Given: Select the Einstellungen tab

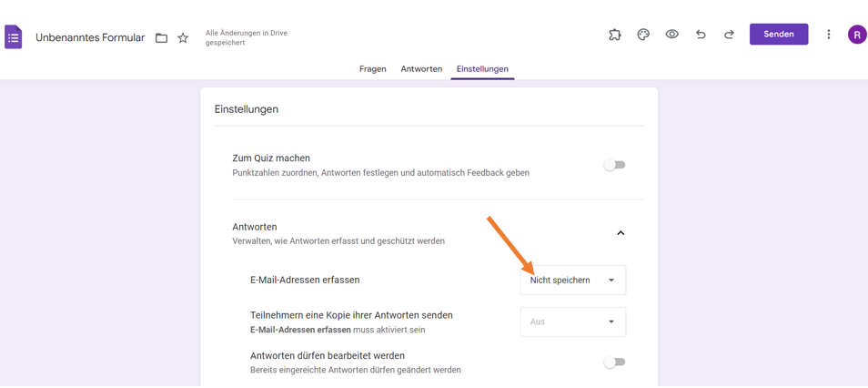Looking at the screenshot, I should [482, 69].
